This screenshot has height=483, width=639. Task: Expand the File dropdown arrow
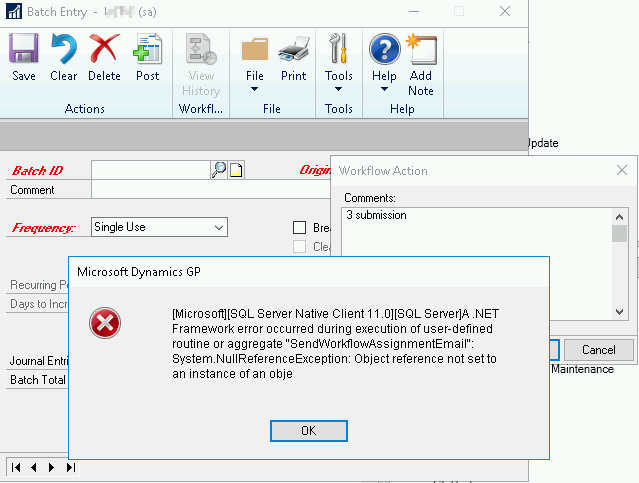click(254, 89)
